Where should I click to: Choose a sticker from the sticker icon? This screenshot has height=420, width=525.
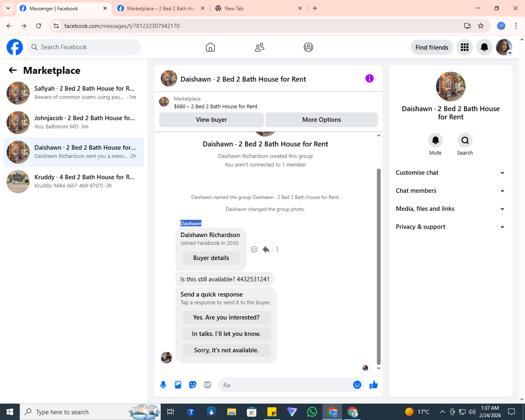pyautogui.click(x=193, y=385)
